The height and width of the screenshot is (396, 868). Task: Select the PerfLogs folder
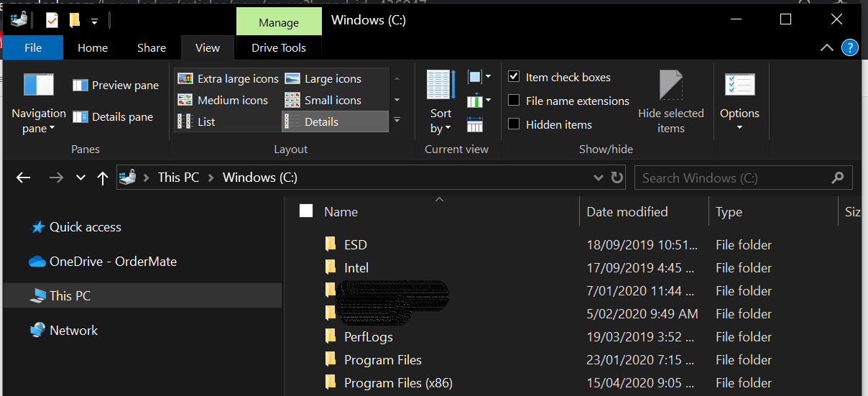[369, 337]
